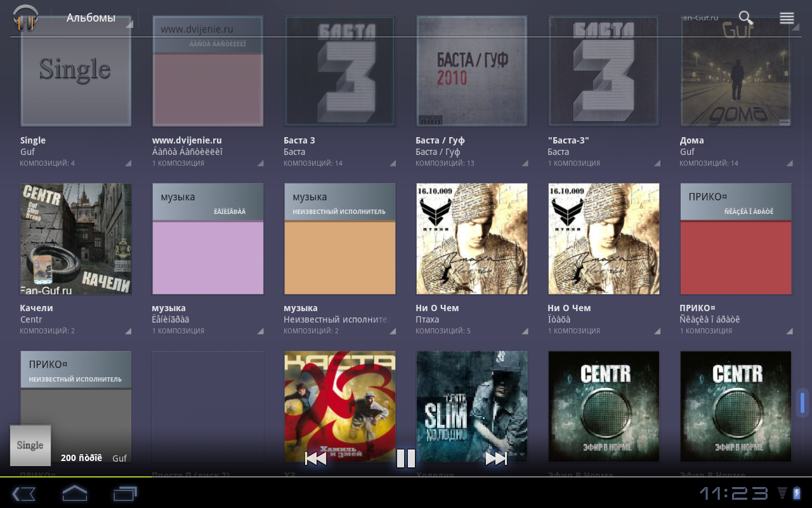Open the search magnifier icon
Screen dimensions: 812x508
[746, 18]
